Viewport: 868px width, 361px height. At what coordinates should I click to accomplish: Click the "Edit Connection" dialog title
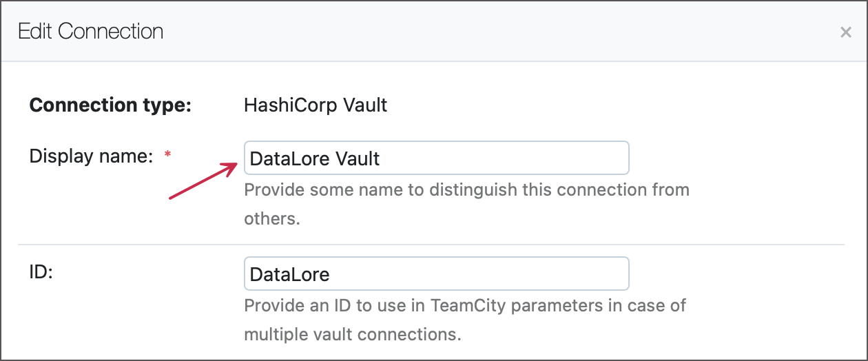click(x=90, y=32)
